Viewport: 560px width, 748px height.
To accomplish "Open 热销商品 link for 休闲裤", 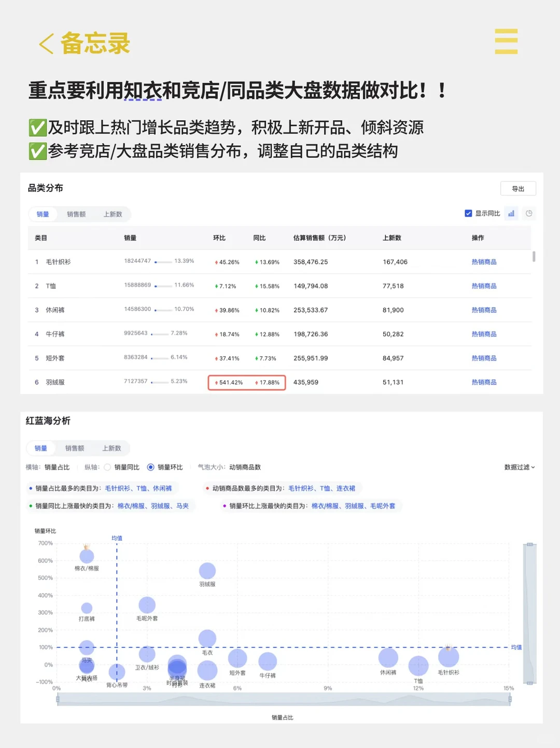I will click(x=484, y=310).
